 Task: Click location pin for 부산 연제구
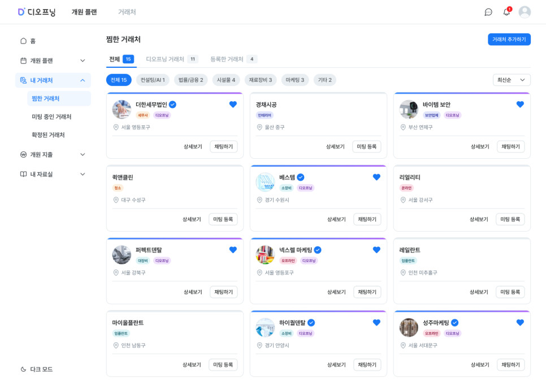tap(403, 128)
